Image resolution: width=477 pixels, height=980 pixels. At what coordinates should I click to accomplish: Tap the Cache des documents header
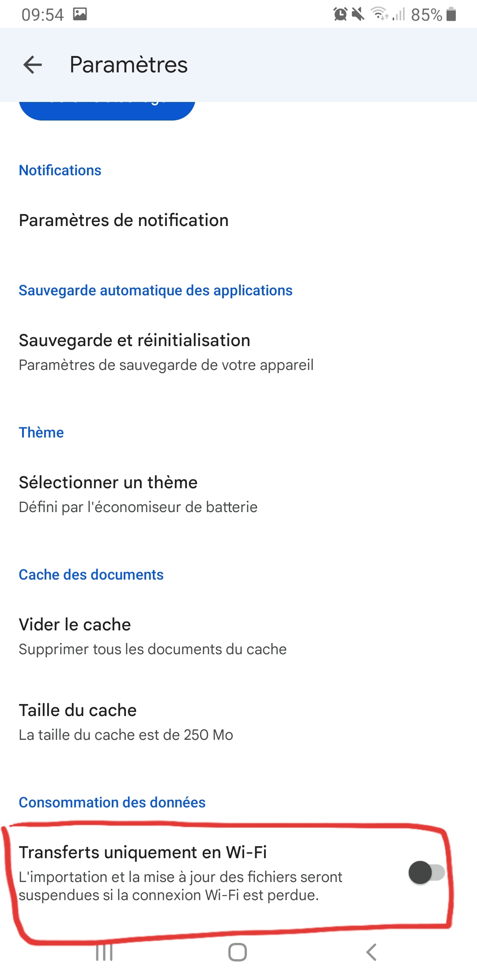pos(91,574)
